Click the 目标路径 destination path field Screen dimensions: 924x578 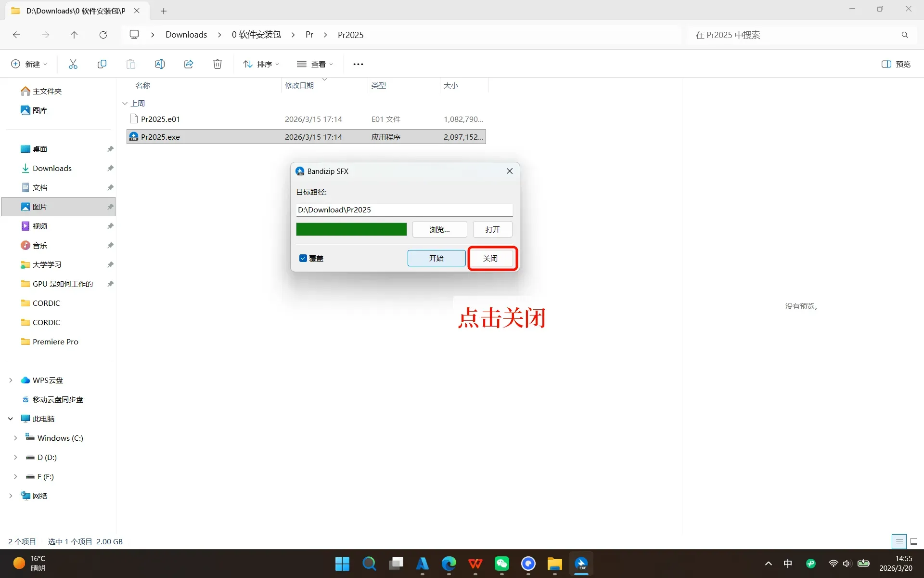404,210
